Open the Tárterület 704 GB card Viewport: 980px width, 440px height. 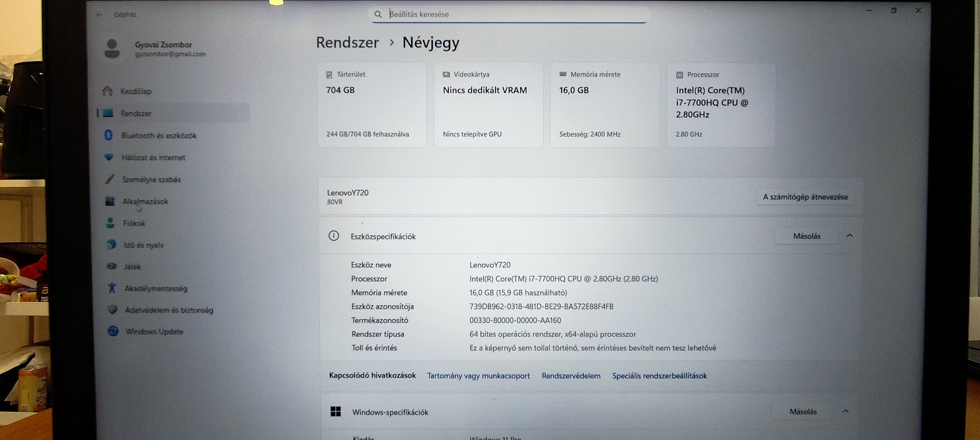pos(372,104)
